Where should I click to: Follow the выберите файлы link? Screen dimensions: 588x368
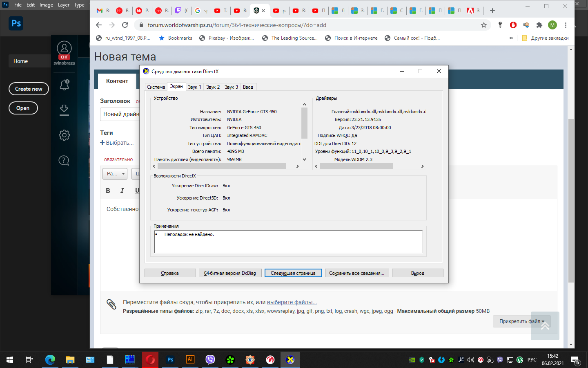point(292,302)
